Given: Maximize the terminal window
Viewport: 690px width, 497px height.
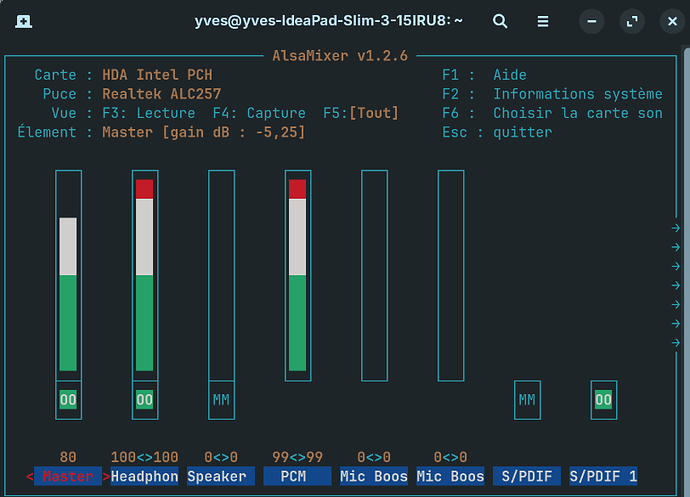Looking at the screenshot, I should click(x=632, y=21).
